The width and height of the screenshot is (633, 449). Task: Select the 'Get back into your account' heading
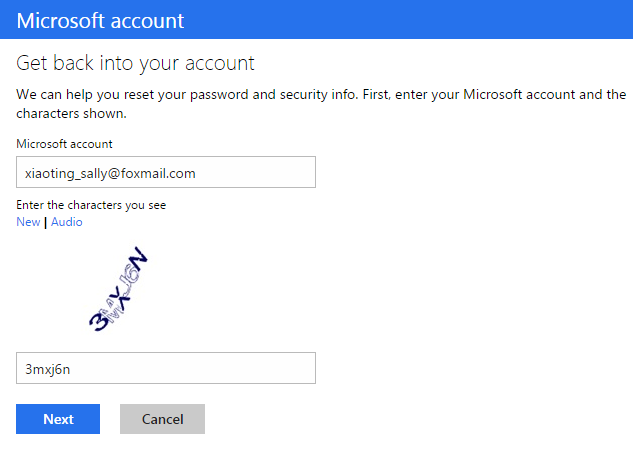coord(135,63)
